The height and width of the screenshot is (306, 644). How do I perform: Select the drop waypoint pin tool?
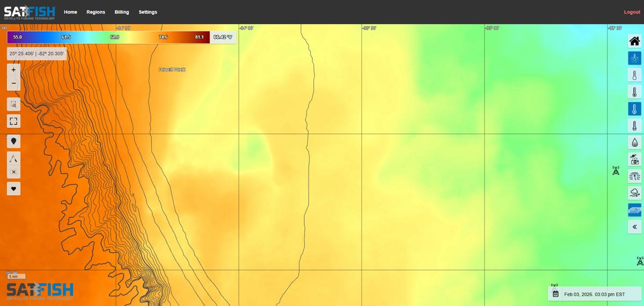(13, 141)
